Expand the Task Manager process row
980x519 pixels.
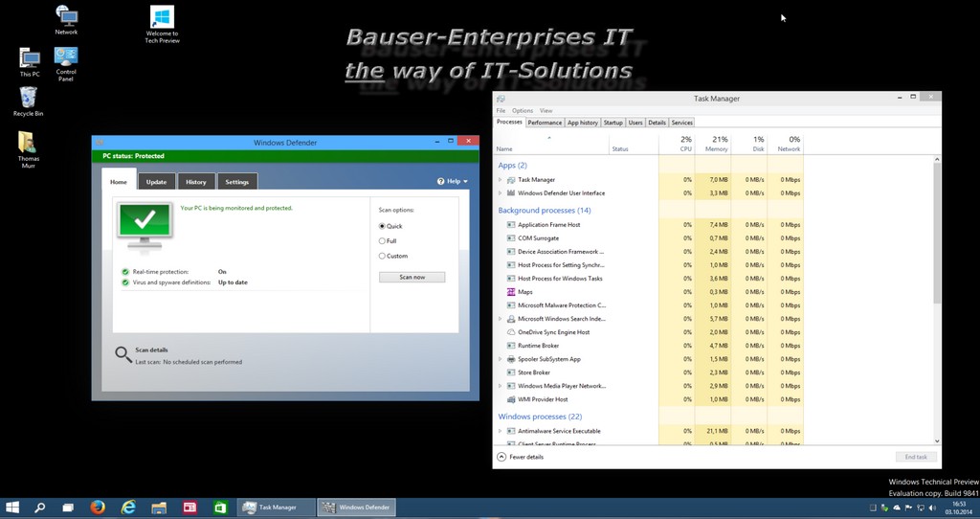[500, 179]
